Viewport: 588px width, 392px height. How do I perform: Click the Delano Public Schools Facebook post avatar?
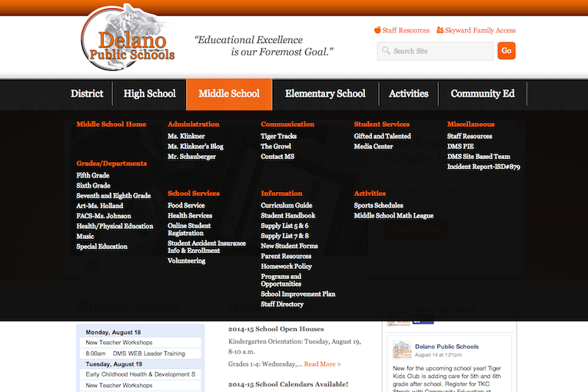[x=402, y=350]
